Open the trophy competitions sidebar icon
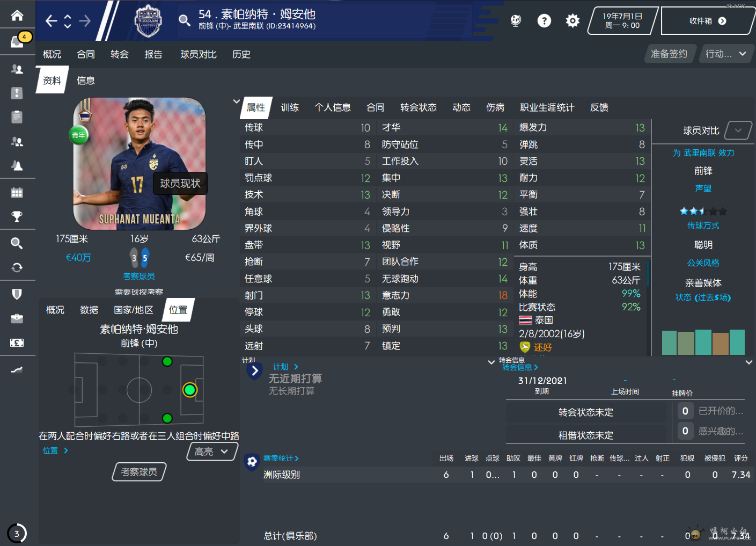The image size is (756, 546). [x=17, y=216]
